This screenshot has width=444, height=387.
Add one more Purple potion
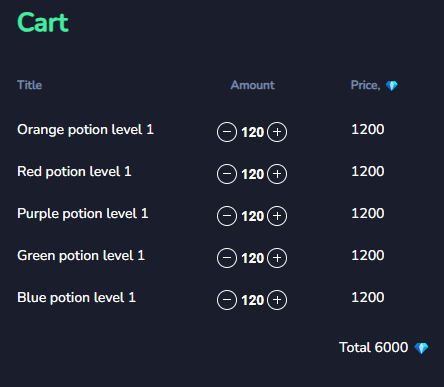tap(277, 216)
